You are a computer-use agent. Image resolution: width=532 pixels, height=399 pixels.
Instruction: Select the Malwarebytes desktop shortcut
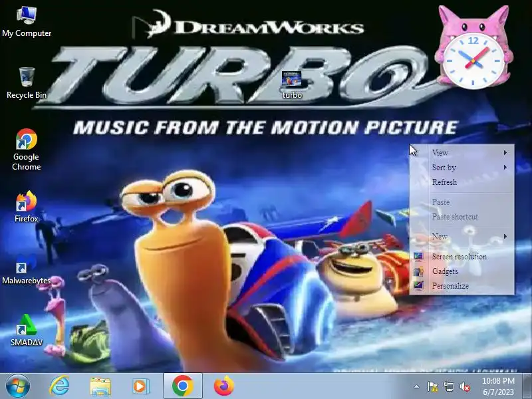coord(27,269)
